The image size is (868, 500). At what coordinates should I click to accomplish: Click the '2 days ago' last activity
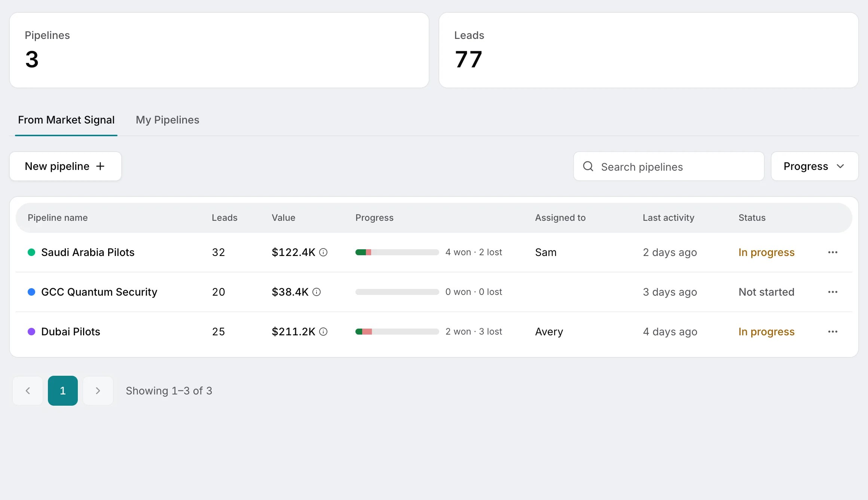(x=670, y=253)
